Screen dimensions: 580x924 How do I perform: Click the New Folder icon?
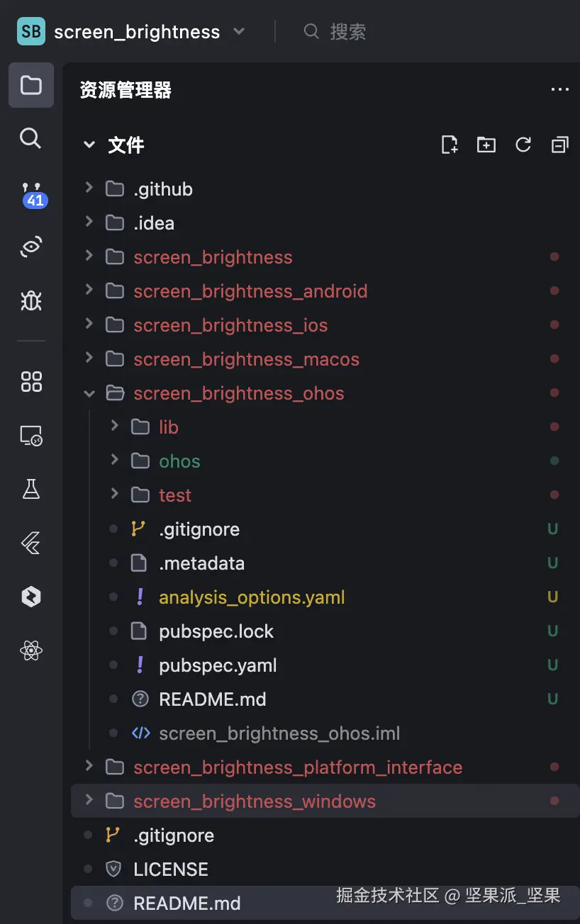click(x=486, y=145)
